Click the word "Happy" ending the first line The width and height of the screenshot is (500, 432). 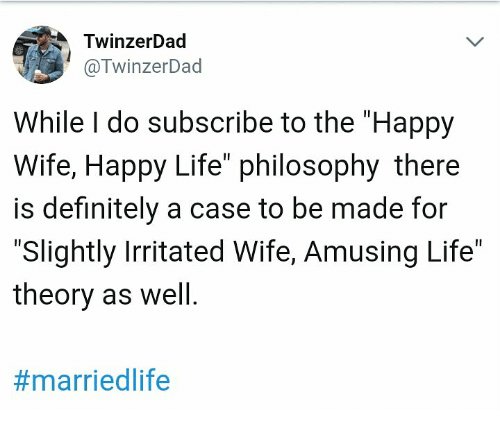pyautogui.click(x=413, y=125)
